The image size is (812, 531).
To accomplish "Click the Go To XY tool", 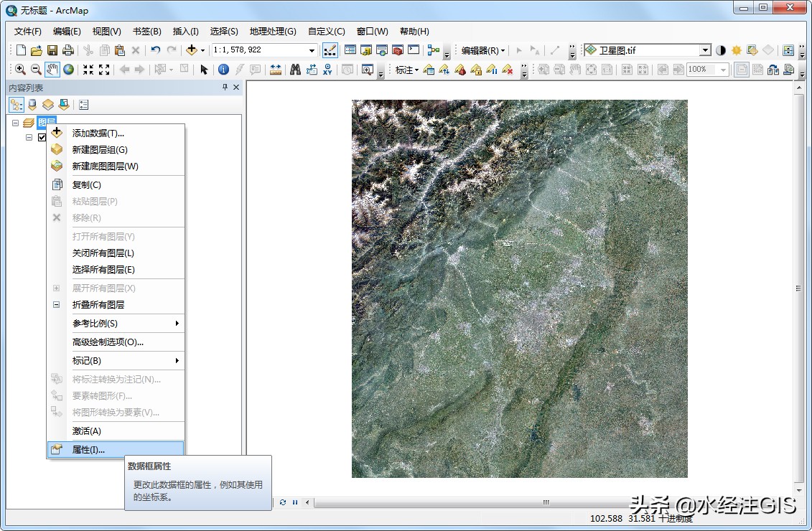I will point(327,70).
